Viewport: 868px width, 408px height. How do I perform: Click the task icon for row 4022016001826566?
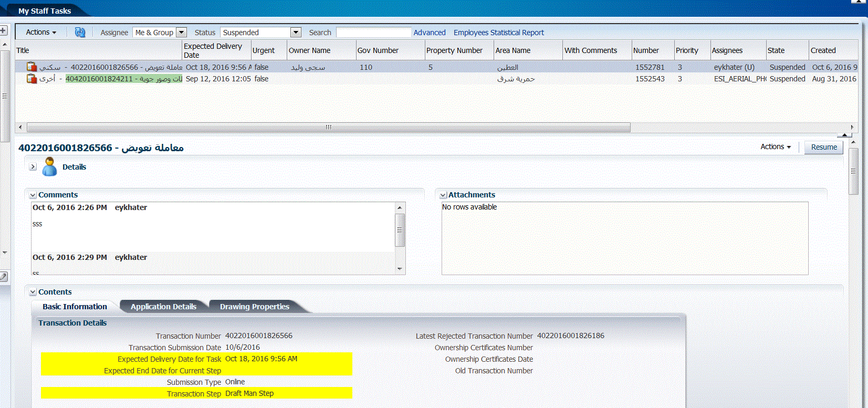coord(32,67)
